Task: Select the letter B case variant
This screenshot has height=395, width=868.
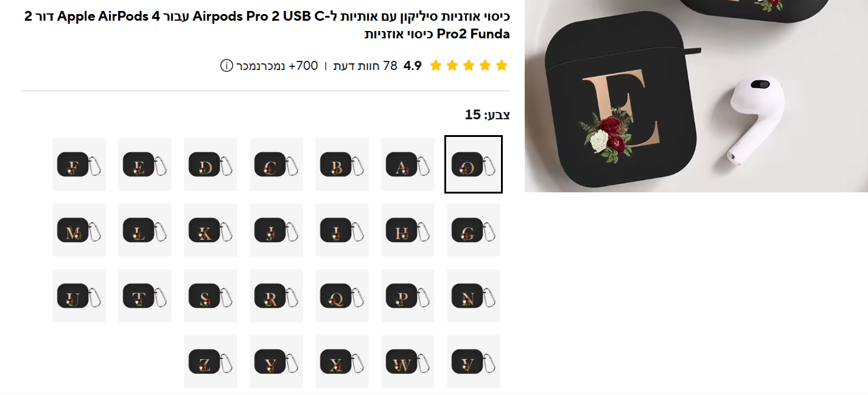Action: (342, 164)
